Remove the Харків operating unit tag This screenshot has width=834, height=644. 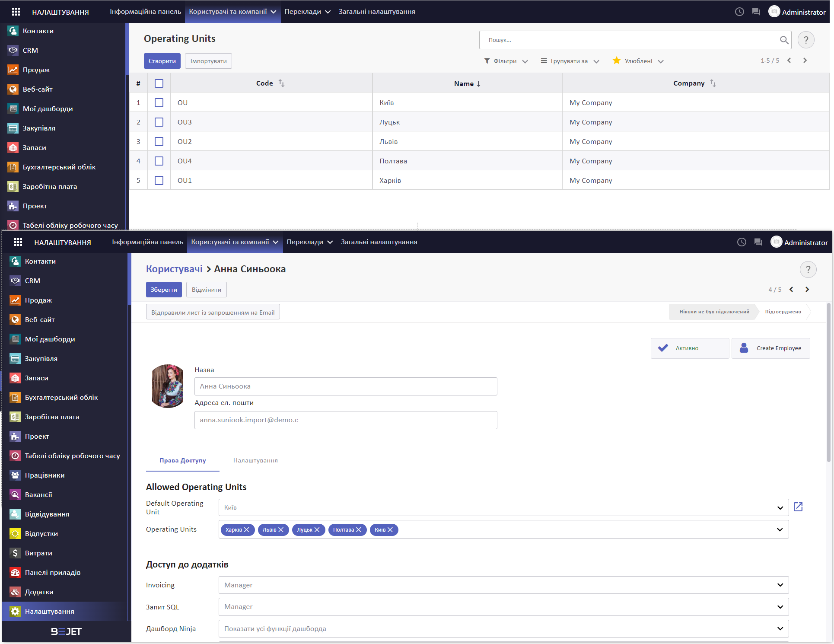tap(247, 530)
